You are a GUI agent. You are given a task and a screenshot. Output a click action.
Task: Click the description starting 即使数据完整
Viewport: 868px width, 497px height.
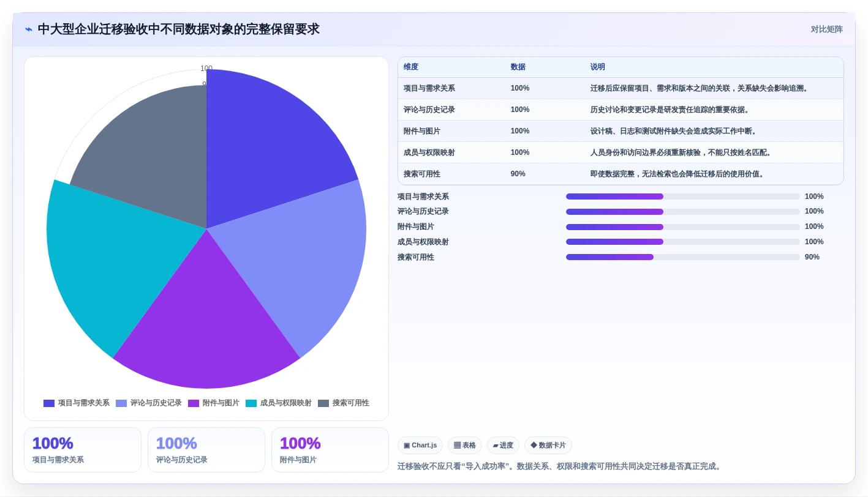click(678, 174)
